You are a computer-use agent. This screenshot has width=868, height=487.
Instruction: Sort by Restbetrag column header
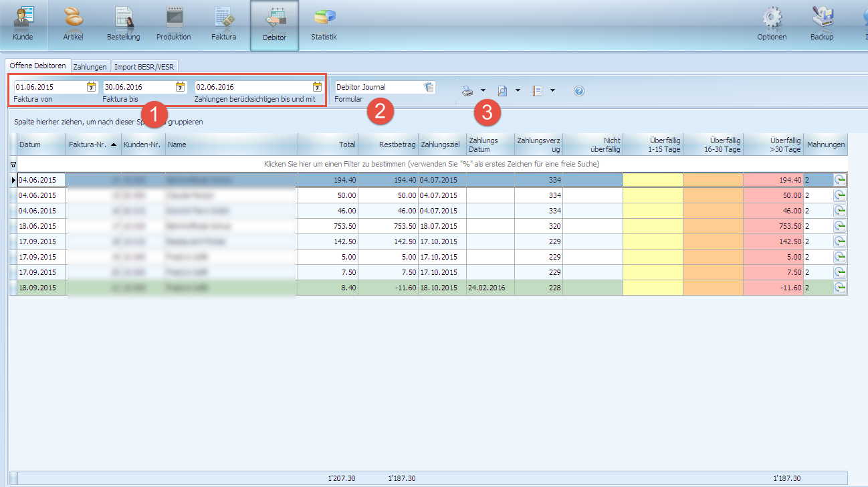pyautogui.click(x=388, y=144)
